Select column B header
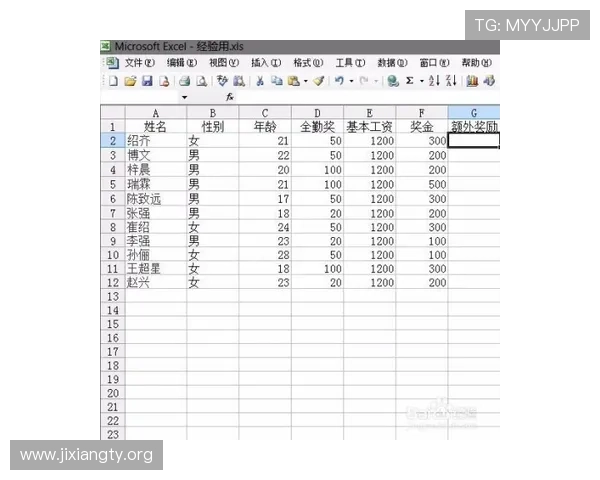This screenshot has width=600, height=480. pyautogui.click(x=213, y=113)
